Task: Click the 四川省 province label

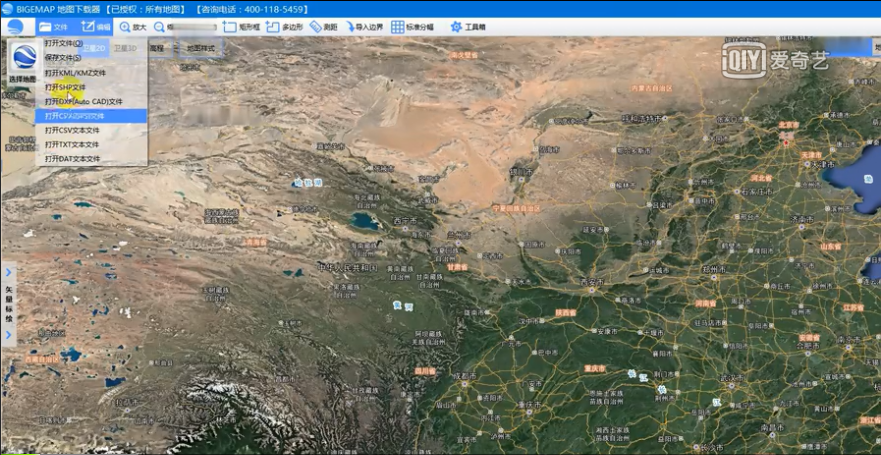Action: point(425,371)
